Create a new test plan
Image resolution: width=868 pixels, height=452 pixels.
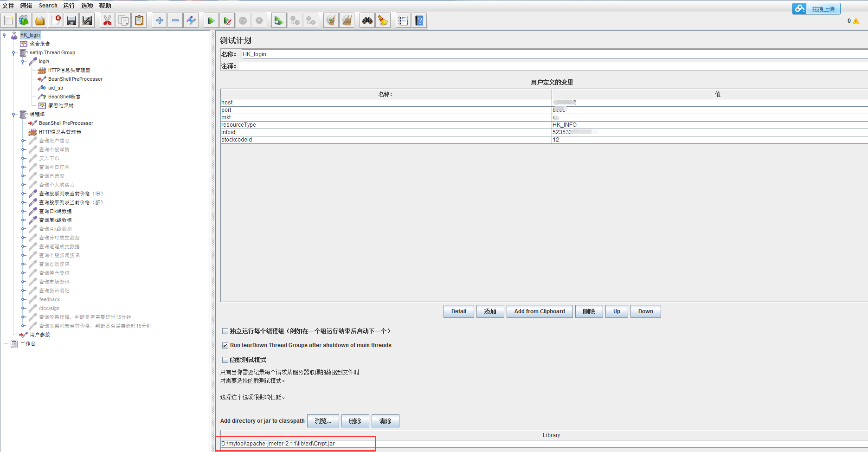pos(8,20)
